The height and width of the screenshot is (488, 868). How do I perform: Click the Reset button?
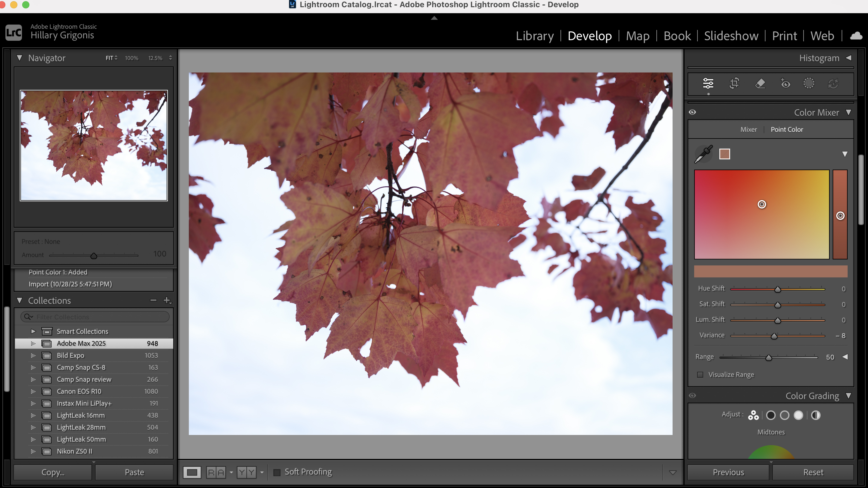pos(813,472)
